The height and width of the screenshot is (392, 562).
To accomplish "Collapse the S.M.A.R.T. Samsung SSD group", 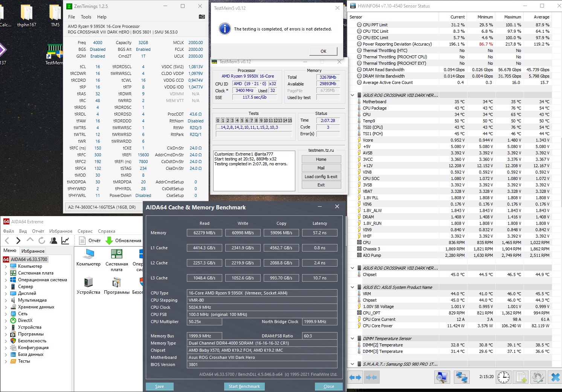I will click(x=352, y=364).
